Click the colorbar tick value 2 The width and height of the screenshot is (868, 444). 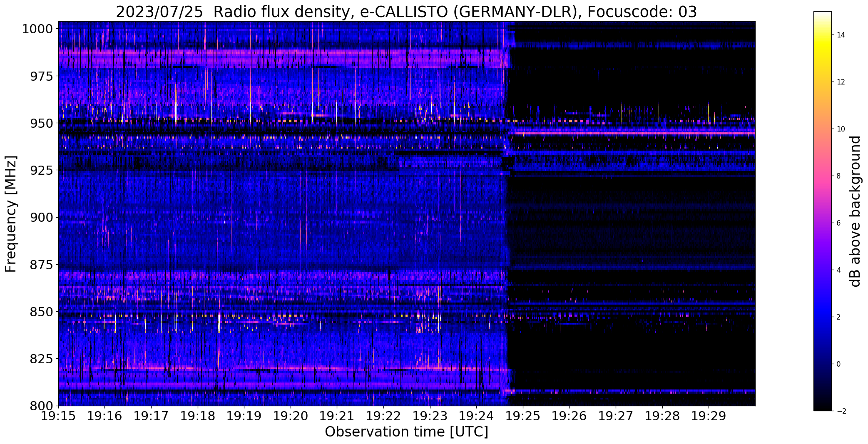[x=839, y=317]
